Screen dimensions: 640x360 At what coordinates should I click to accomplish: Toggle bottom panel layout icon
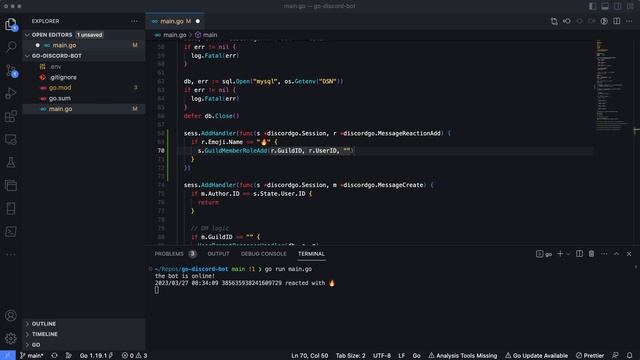click(605, 6)
